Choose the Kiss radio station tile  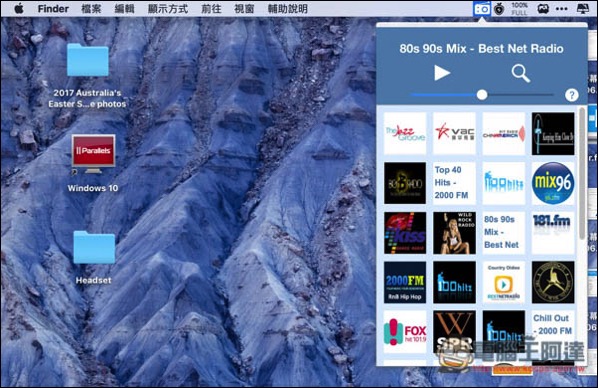tap(405, 233)
